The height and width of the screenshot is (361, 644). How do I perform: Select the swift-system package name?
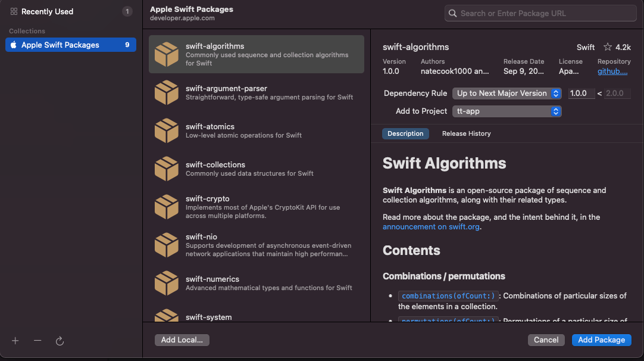(209, 317)
